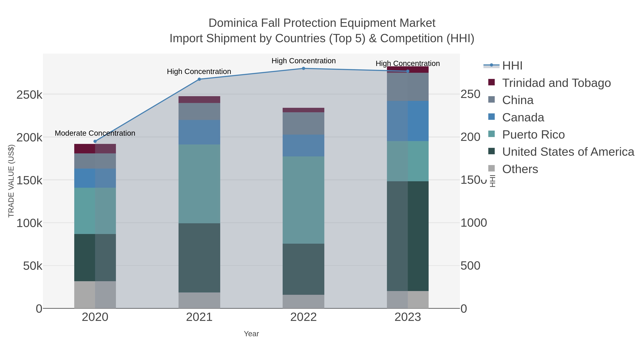Select the 2021 Puerto Rico bar segment
The height and width of the screenshot is (362, 644).
pyautogui.click(x=199, y=184)
